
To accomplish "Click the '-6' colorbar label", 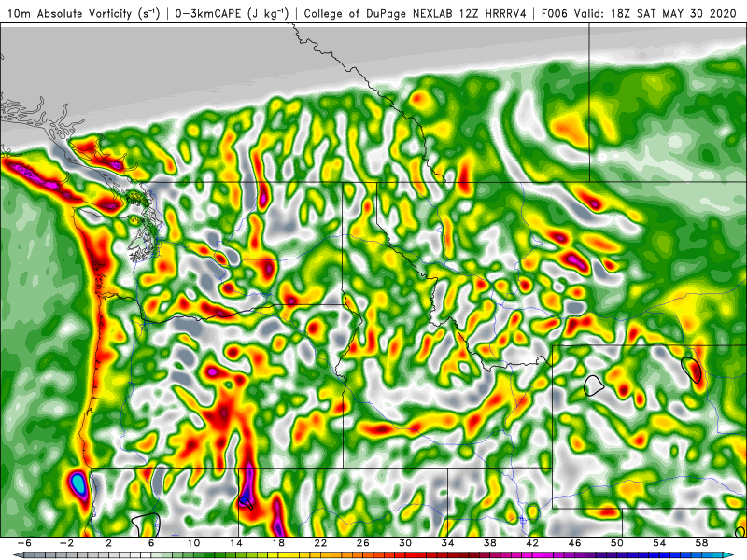I will [x=24, y=543].
